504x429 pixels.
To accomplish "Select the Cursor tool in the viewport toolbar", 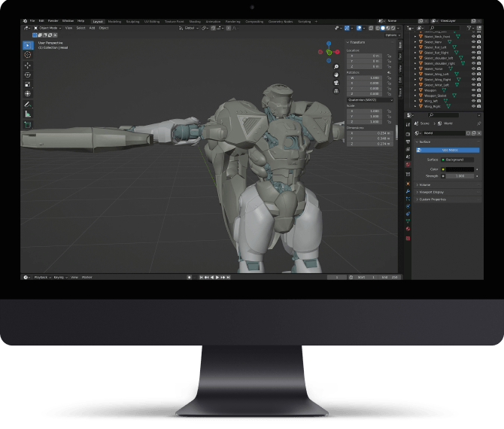I will click(28, 55).
